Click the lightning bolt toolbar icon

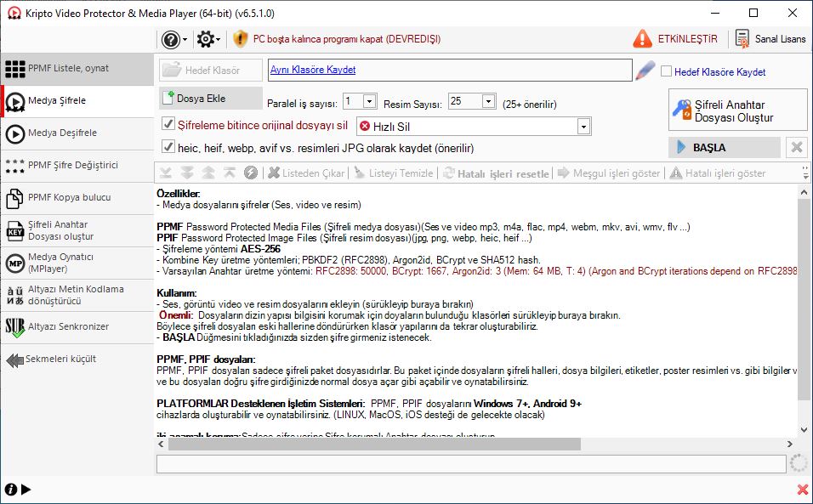point(251,173)
